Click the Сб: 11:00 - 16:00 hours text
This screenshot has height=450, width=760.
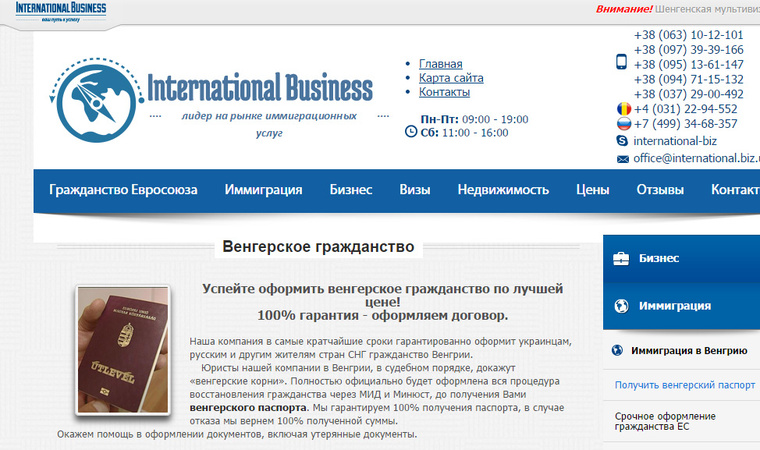point(464,133)
